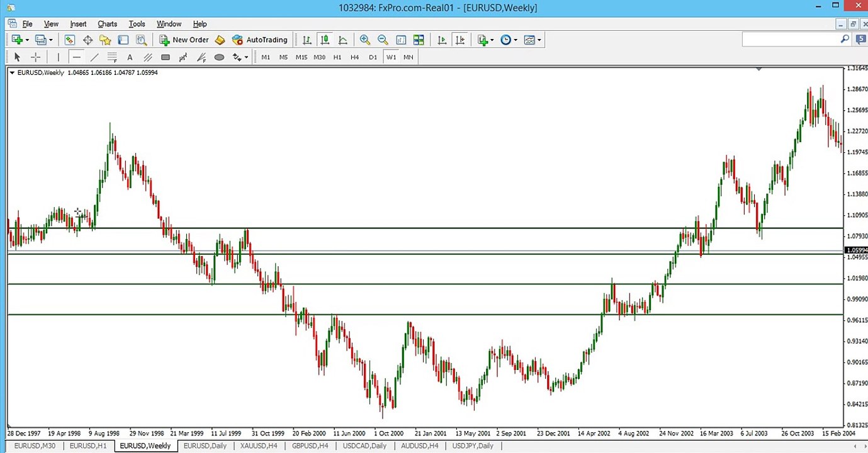Toggle Chart Shift
Viewport: 868px width, 453px height.
tap(460, 40)
